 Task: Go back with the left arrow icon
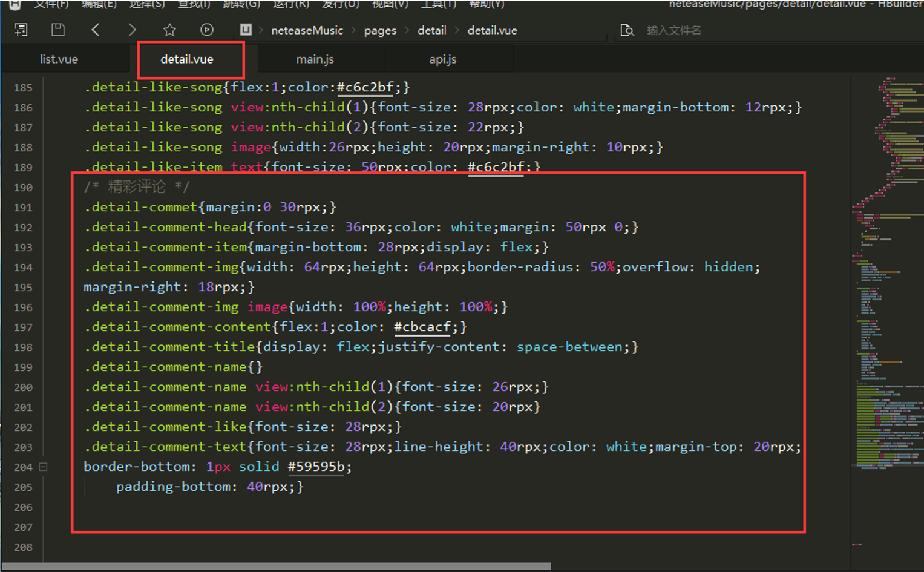click(95, 30)
